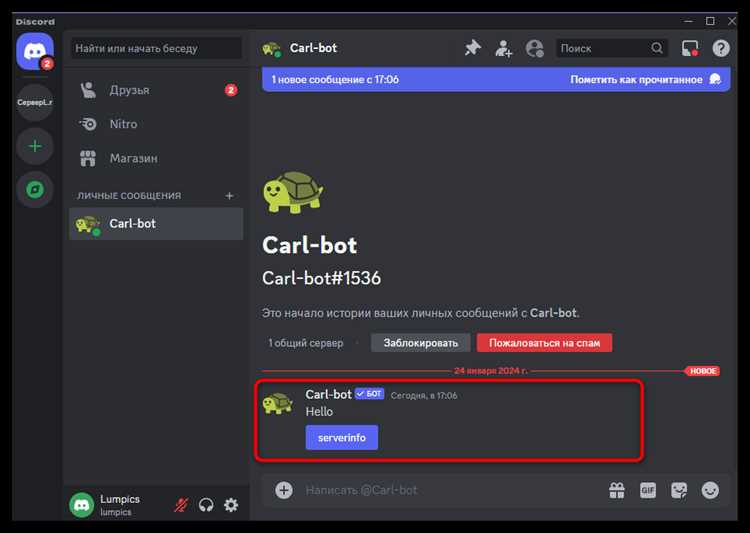The width and height of the screenshot is (750, 533).
Task: Click the Carl-bot title in chat header
Action: coord(313,48)
